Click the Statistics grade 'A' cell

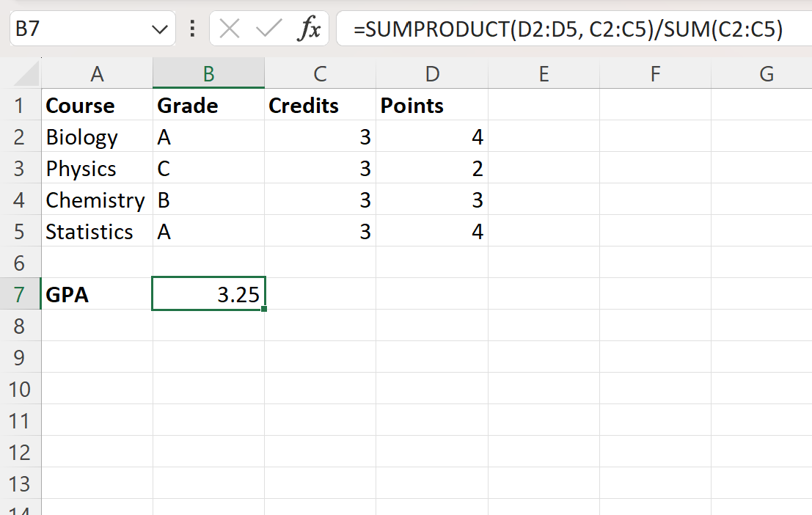coord(209,232)
